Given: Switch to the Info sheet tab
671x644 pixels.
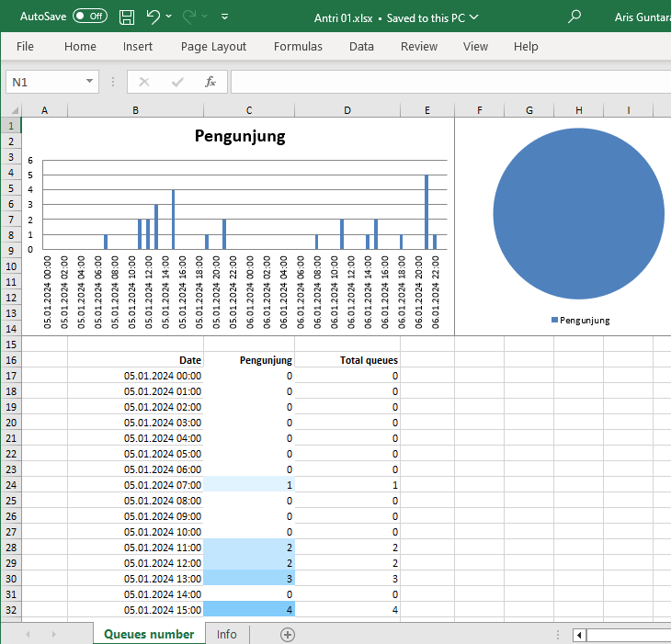Looking at the screenshot, I should pos(226,634).
